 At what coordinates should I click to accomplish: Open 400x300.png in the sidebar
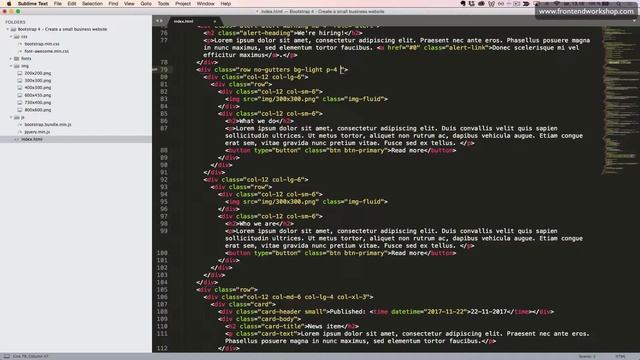pyautogui.click(x=38, y=88)
